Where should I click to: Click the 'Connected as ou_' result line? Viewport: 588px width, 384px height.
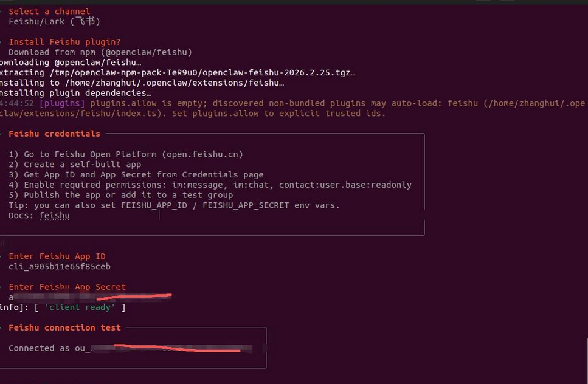131,348
